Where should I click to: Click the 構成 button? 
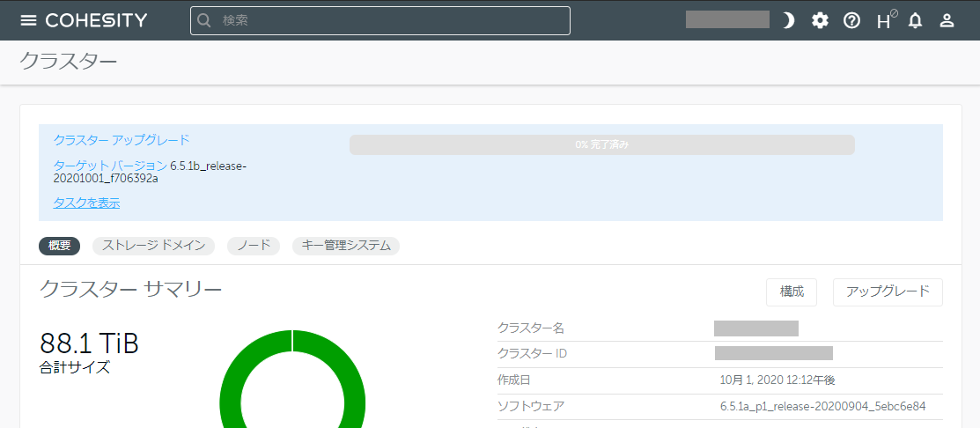[x=792, y=291]
